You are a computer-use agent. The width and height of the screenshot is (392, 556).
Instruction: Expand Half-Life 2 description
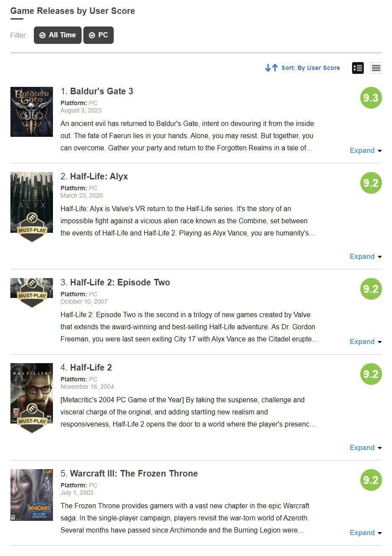pyautogui.click(x=366, y=447)
